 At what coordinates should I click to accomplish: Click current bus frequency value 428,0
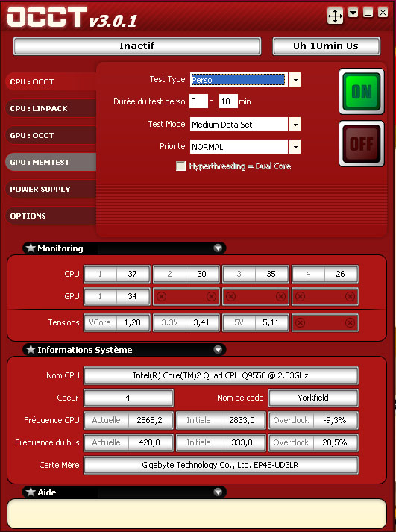150,442
